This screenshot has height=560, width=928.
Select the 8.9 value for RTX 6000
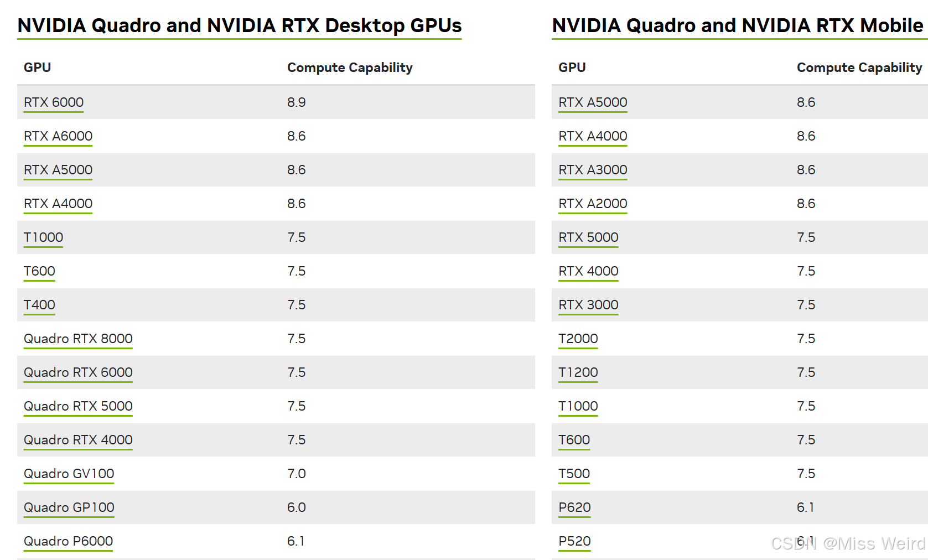pos(296,102)
